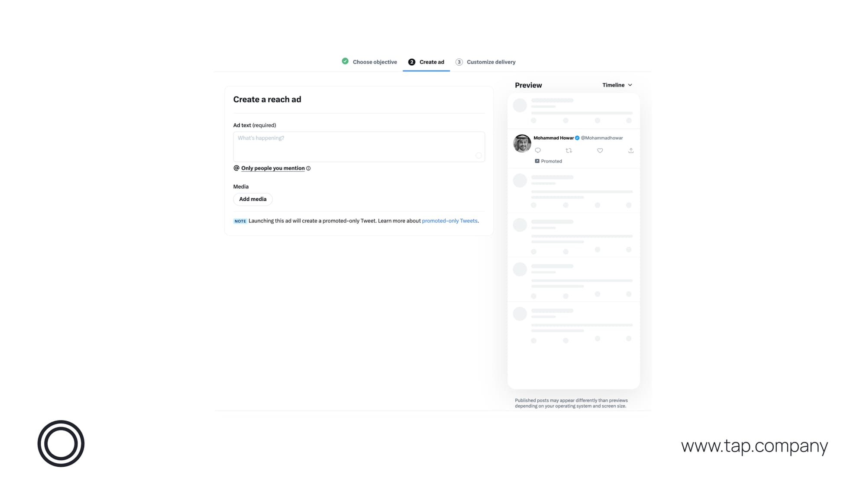Select the Create ad step indicator
The height and width of the screenshot is (504, 866).
click(426, 61)
